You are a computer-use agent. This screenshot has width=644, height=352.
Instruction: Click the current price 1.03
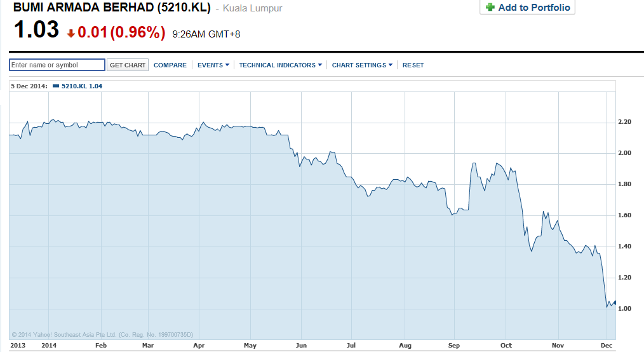pyautogui.click(x=36, y=30)
